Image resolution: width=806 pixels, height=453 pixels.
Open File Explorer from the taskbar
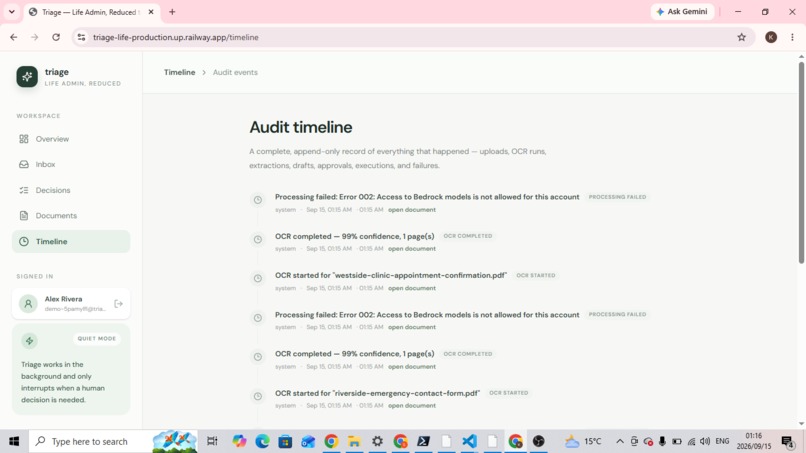(354, 441)
